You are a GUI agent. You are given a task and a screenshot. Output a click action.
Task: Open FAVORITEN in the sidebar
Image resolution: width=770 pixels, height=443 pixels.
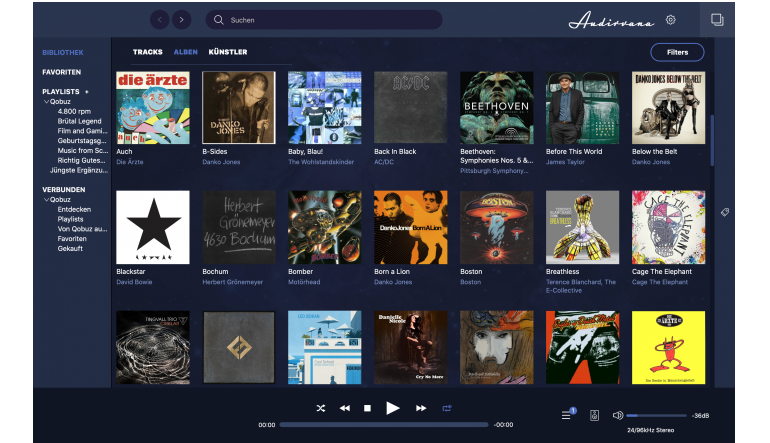click(x=61, y=72)
